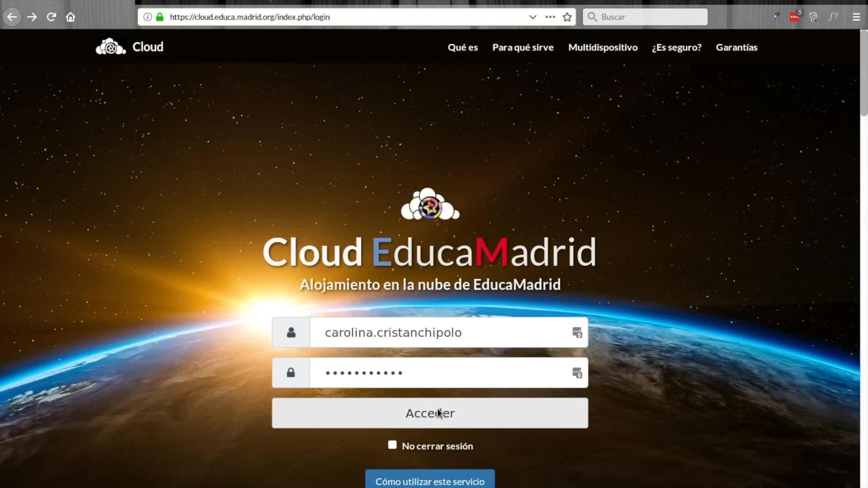This screenshot has height=488, width=868.
Task: Go to the Multidispositivo section
Action: 603,47
